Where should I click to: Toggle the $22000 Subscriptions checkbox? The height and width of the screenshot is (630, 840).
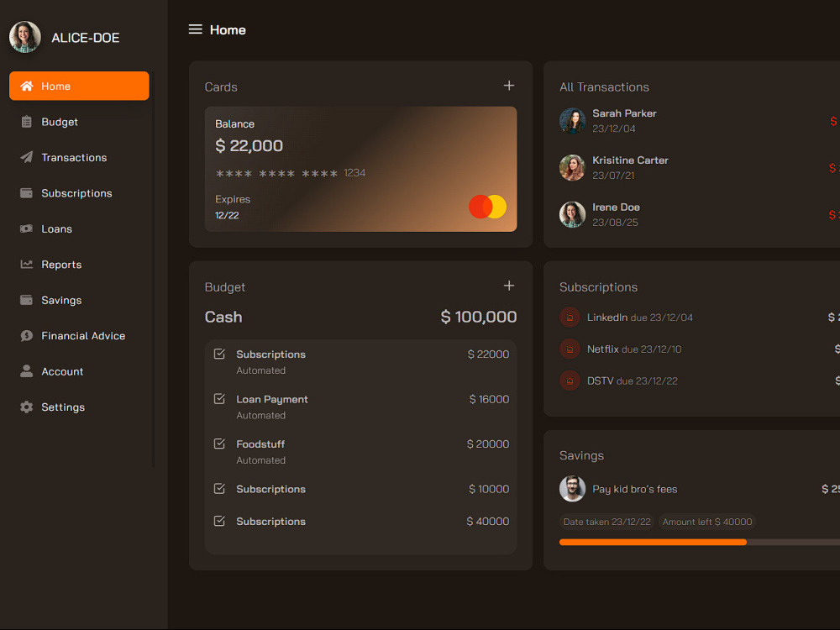coord(219,354)
